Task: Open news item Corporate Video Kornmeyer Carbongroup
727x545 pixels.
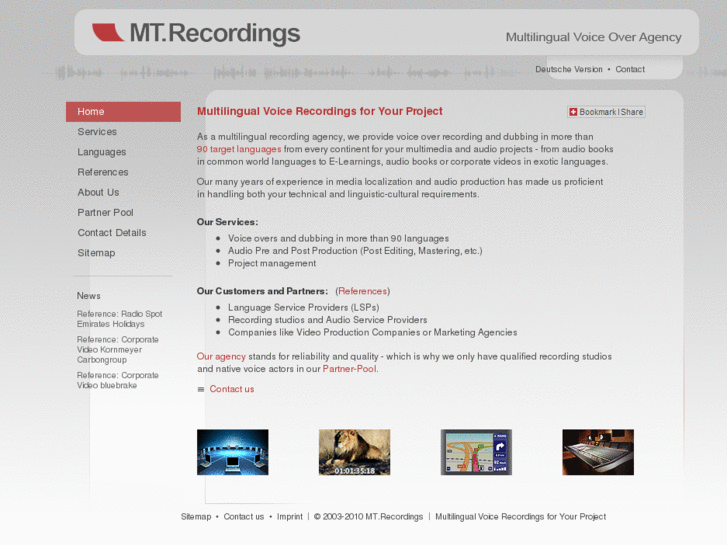Action: pos(118,350)
